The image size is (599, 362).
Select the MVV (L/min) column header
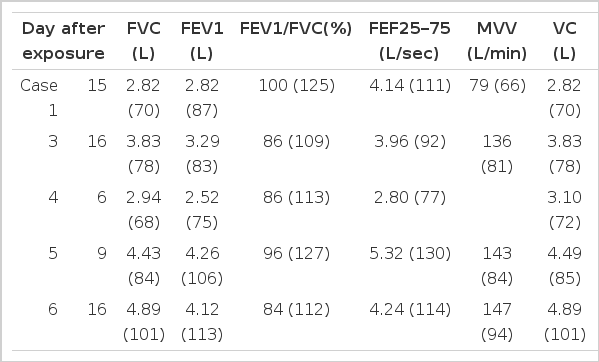497,41
